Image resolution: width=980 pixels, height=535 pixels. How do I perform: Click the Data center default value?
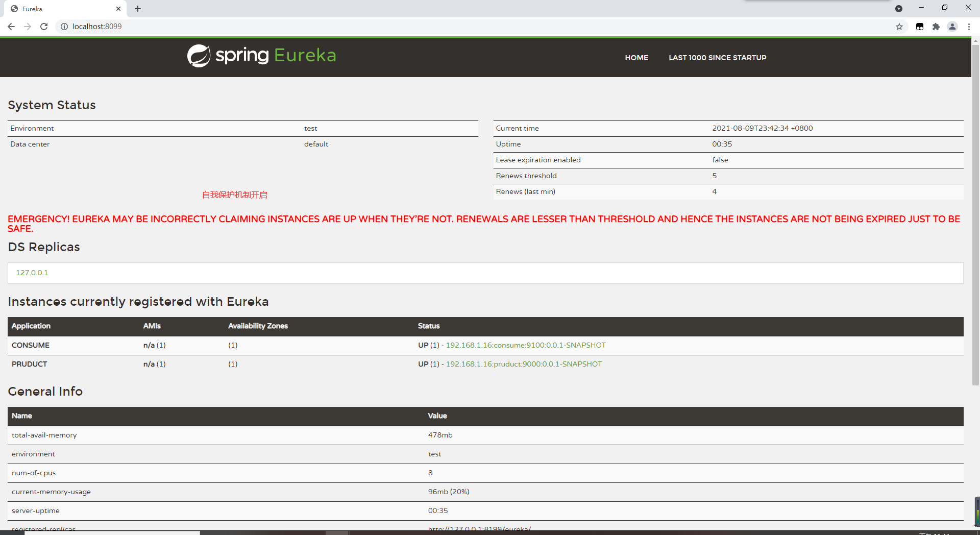[316, 144]
